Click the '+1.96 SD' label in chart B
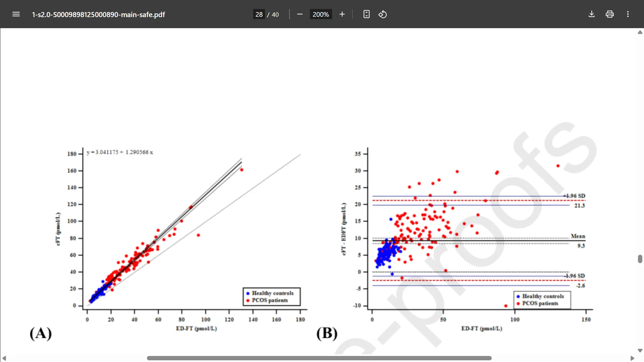Screen dimensions: 644x362 (574, 196)
